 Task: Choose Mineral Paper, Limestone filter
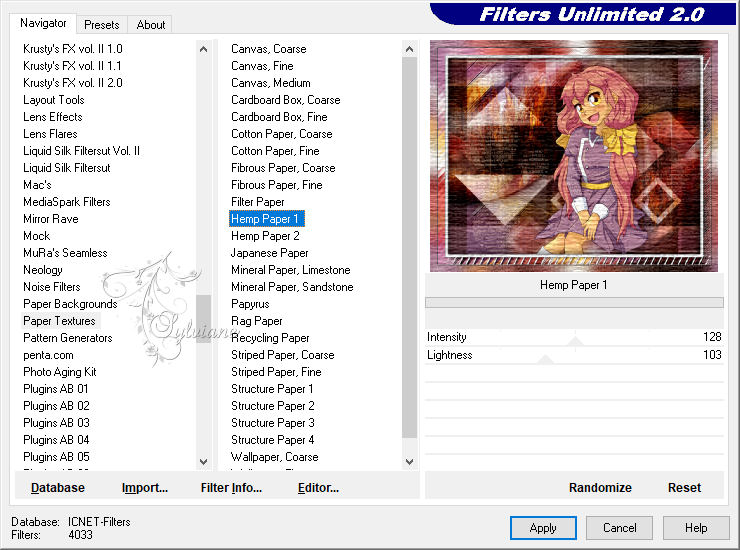coord(291,270)
